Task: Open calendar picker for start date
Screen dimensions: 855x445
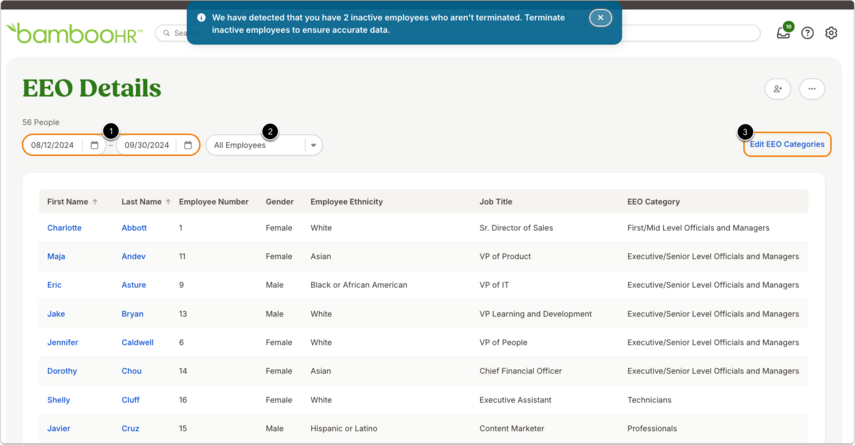Action: point(94,145)
